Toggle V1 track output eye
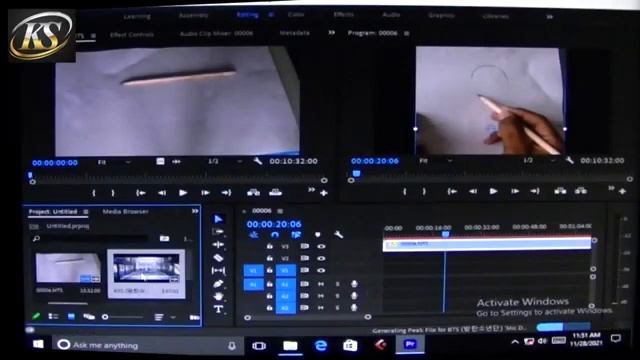640x360 pixels. tap(321, 270)
